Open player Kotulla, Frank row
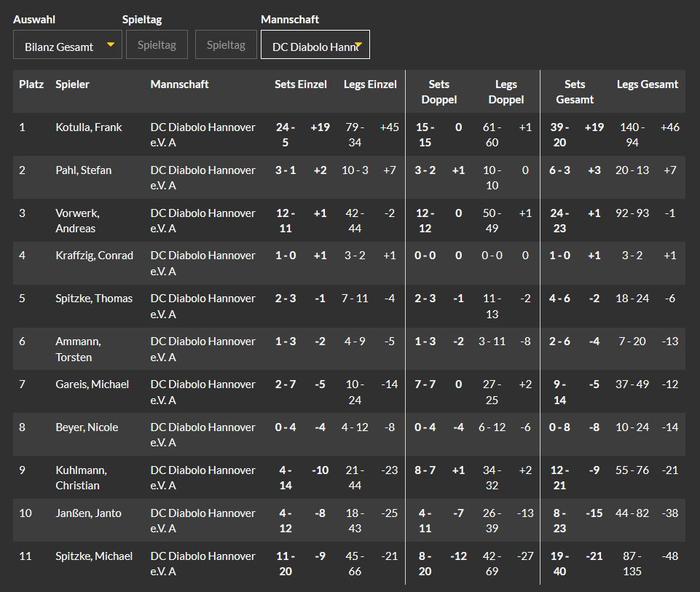Image resolution: width=700 pixels, height=592 pixels. (349, 134)
